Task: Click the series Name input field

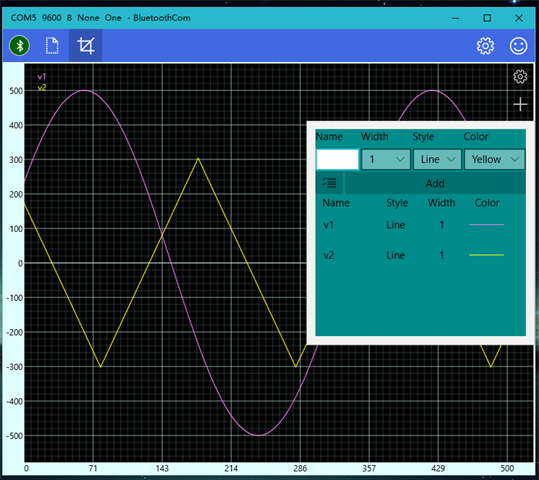Action: tap(337, 159)
